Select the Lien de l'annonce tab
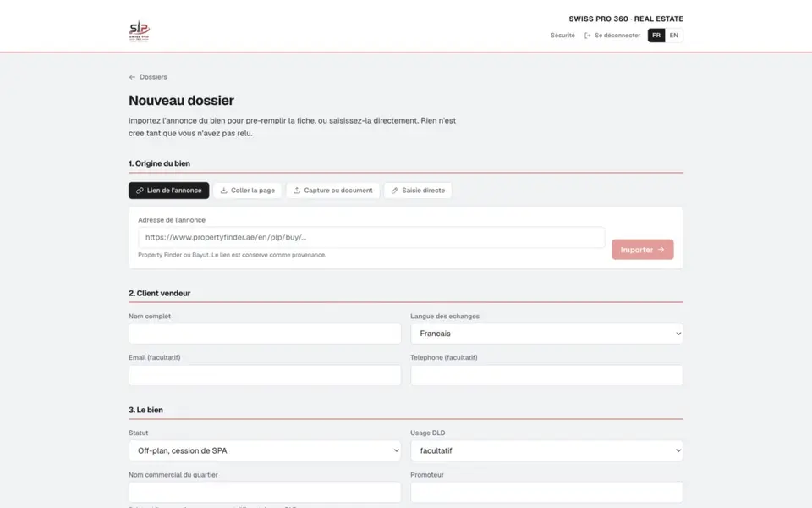Viewport: 812px width, 508px height. [x=169, y=190]
